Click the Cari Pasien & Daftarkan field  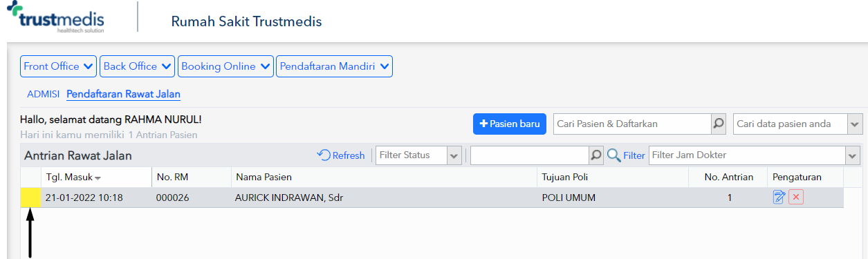pyautogui.click(x=632, y=124)
